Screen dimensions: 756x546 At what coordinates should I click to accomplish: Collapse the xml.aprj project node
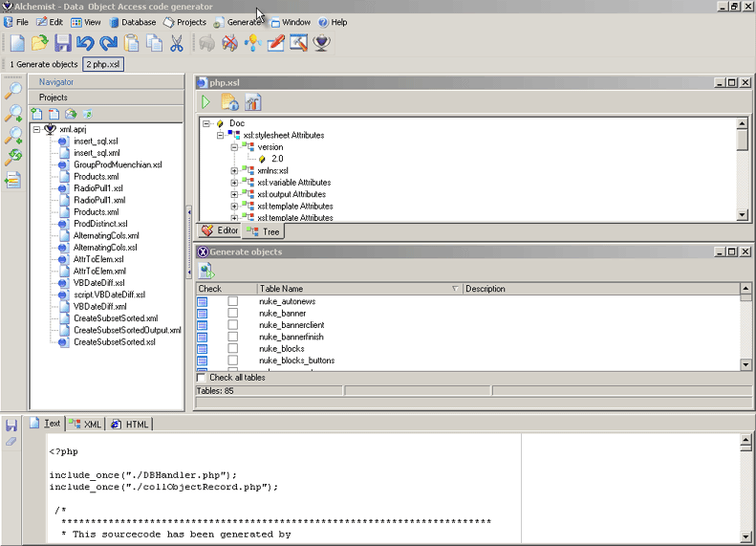point(36,129)
